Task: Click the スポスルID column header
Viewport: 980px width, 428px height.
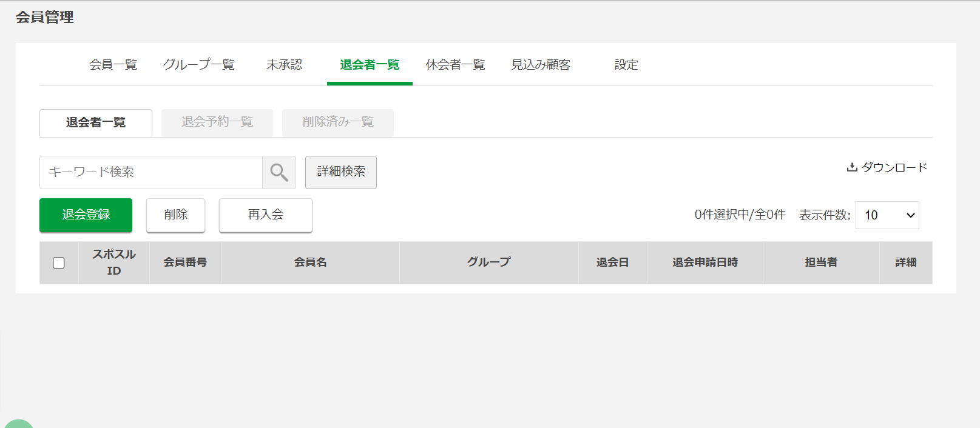Action: [114, 262]
